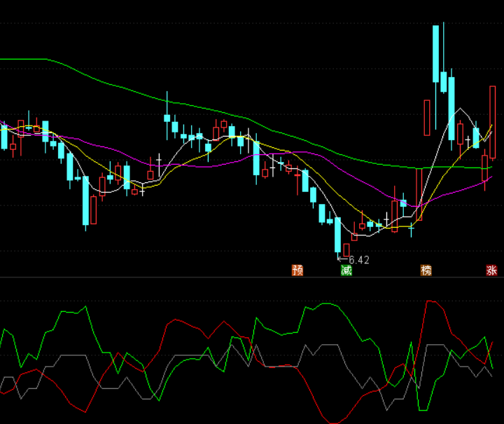Click the brown 榜 ranking marker icon
The image size is (504, 424).
pyautogui.click(x=426, y=271)
